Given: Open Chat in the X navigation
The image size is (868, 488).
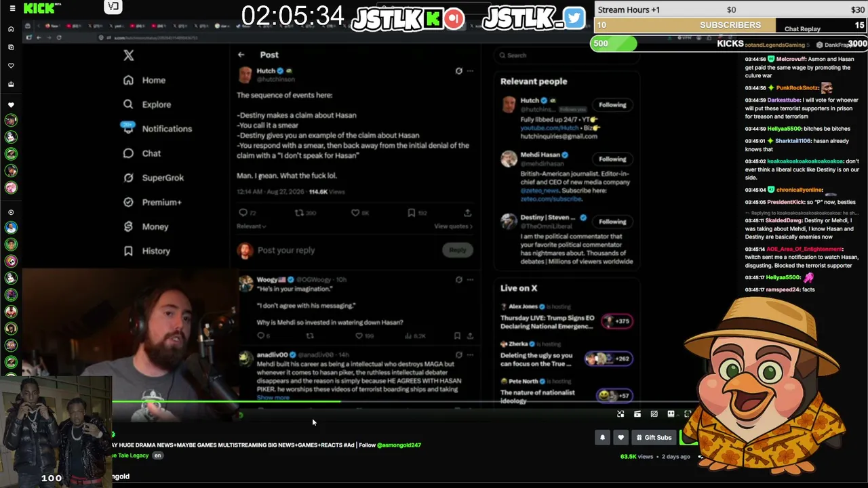Looking at the screenshot, I should coord(142,153).
